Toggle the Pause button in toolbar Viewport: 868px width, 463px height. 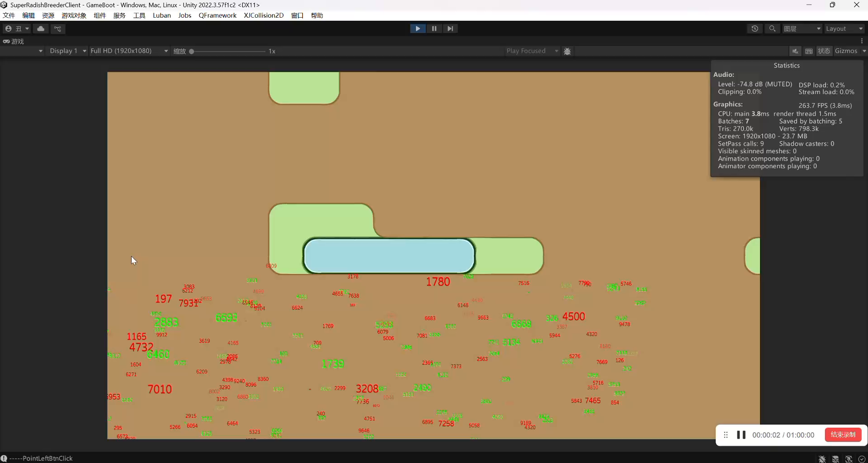pos(434,28)
